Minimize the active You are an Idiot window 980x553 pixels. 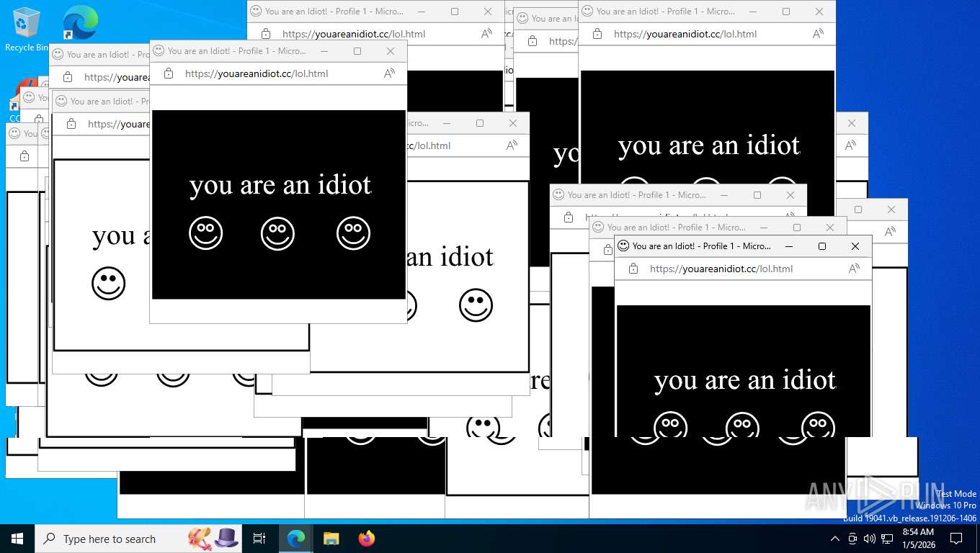coord(789,246)
